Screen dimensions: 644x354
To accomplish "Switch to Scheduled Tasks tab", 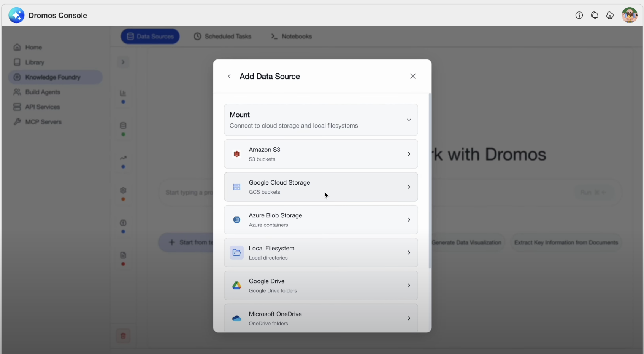I will point(223,37).
